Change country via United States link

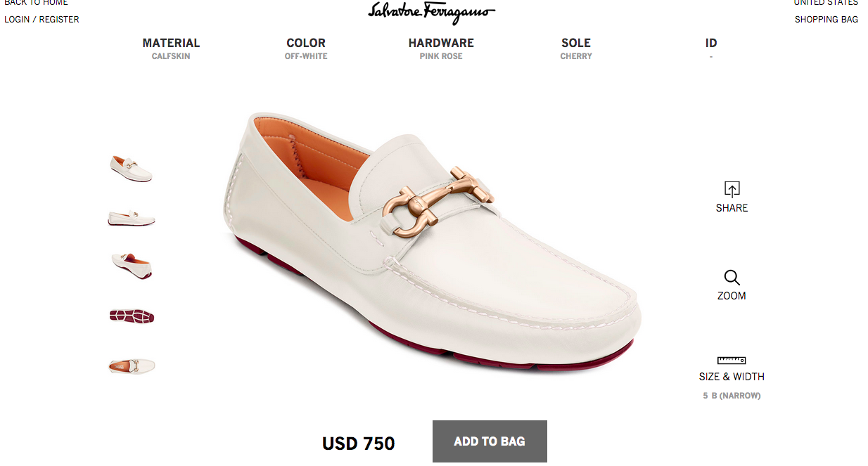tap(826, 3)
